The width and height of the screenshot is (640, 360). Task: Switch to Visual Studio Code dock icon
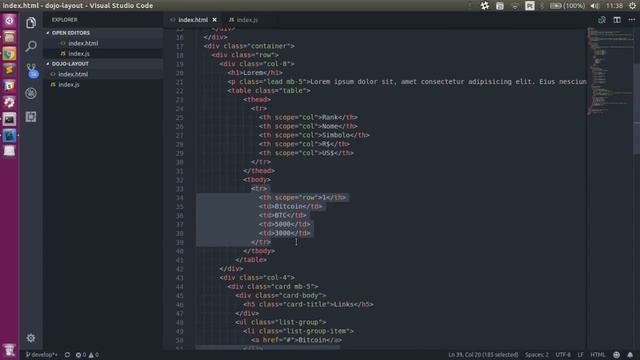pos(9,135)
